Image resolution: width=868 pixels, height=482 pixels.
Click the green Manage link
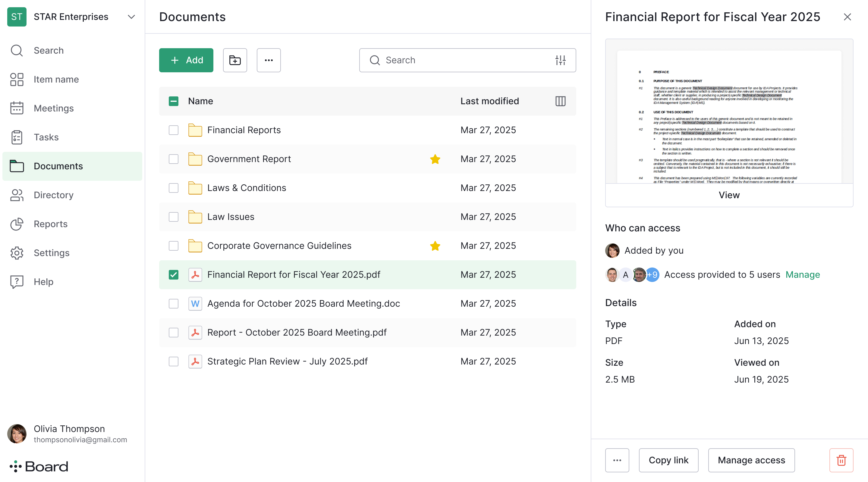[803, 274]
